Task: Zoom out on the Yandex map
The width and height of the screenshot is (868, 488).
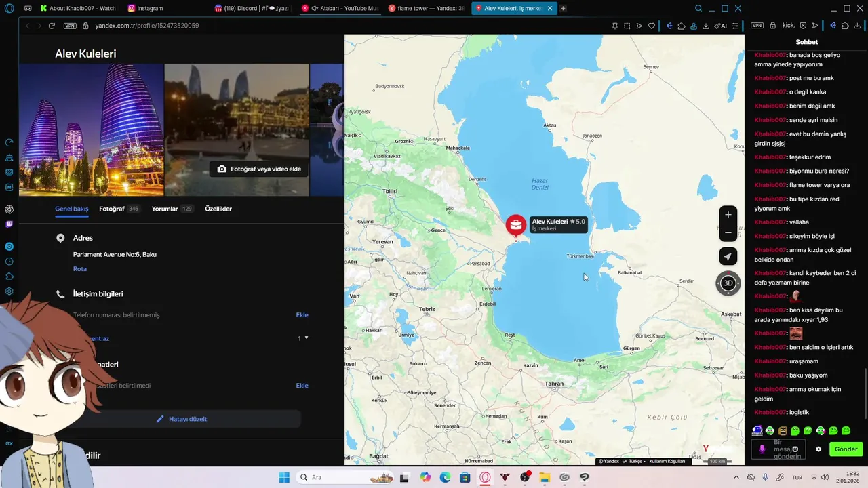Action: pos(728,232)
